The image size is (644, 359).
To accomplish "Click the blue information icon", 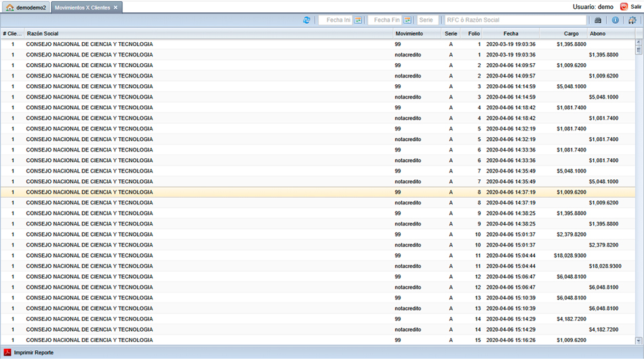I will [x=615, y=20].
